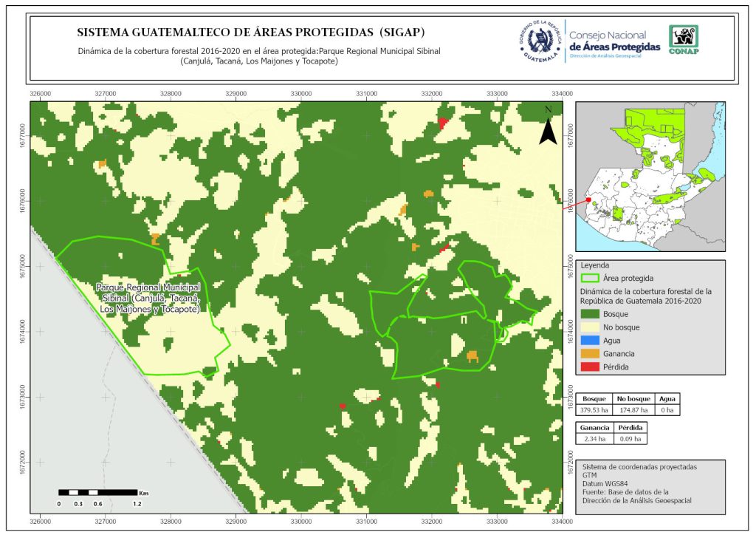This screenshot has width=756, height=535.
Task: Click the SISTEMA GUATEMALTECO DE ÁREAS PROTEGIDAS title
Action: (251, 33)
